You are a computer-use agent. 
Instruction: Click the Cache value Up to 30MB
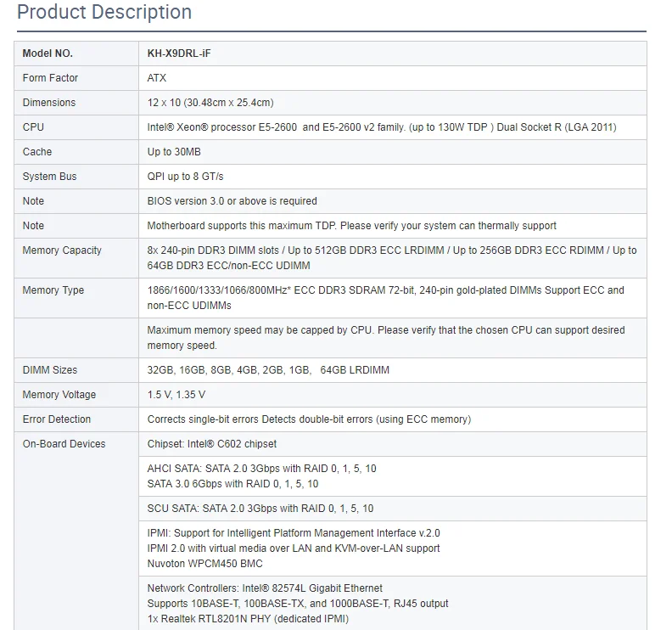174,152
